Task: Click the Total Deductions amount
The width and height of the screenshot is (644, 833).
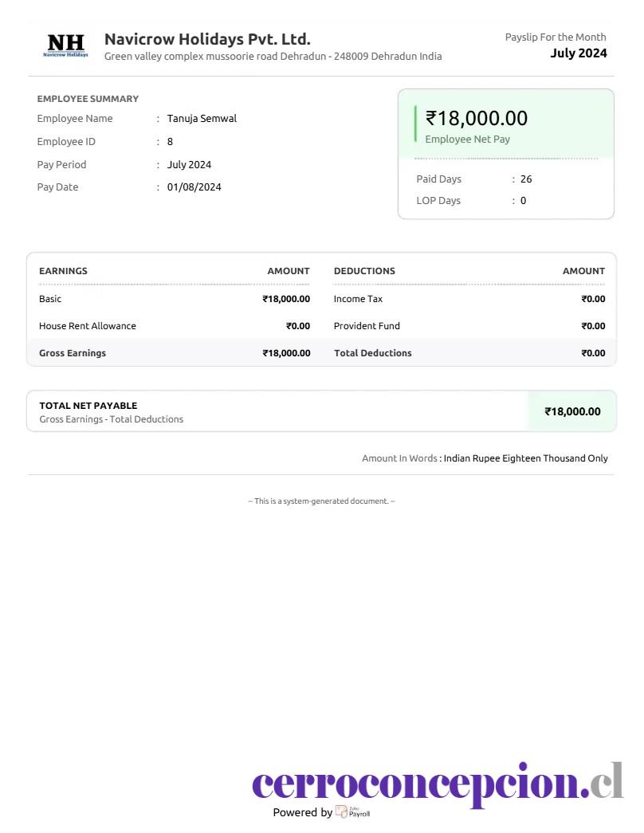Action: 593,353
